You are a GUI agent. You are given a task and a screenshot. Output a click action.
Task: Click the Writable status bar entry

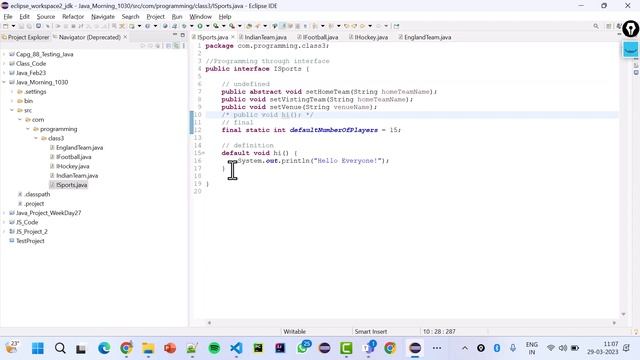click(x=295, y=331)
